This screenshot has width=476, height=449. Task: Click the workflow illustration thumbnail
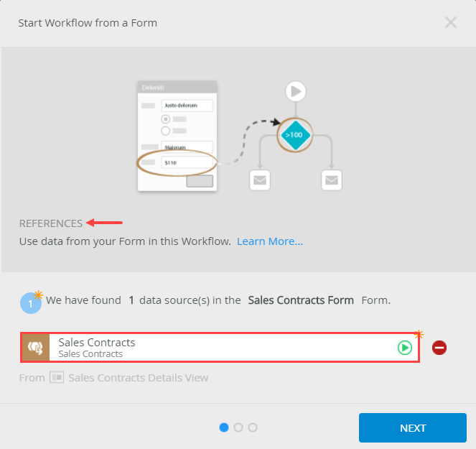coord(240,136)
